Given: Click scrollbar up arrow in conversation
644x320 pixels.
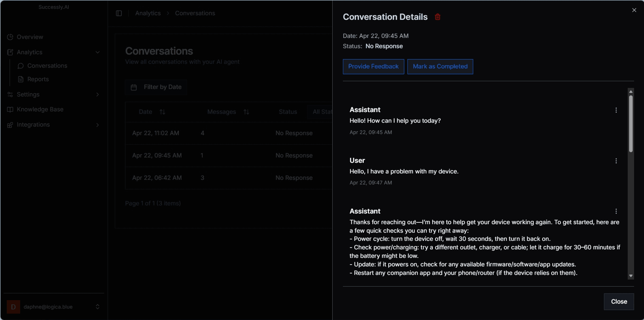Looking at the screenshot, I should tap(631, 92).
